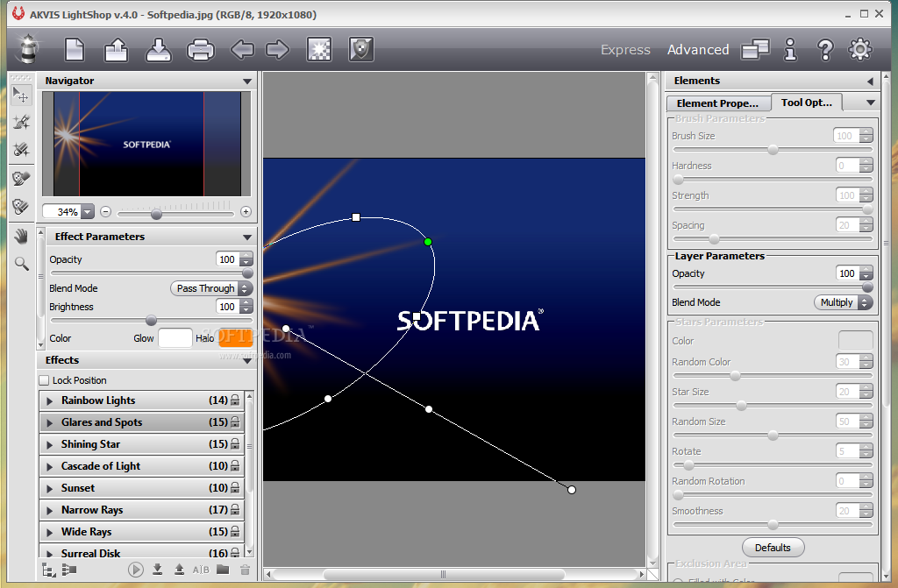Image resolution: width=898 pixels, height=588 pixels.
Task: Open Pass Through blend mode dropdown
Action: [211, 288]
